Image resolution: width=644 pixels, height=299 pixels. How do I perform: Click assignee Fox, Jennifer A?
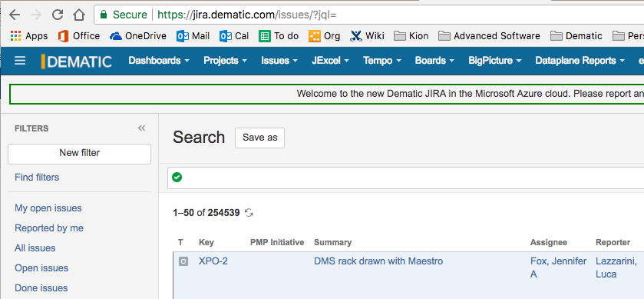558,267
